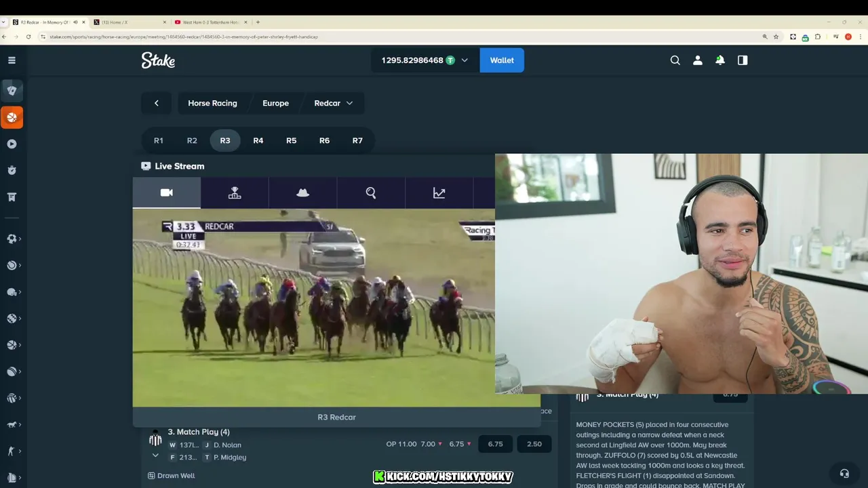
Task: Open the Tennis sport icon in sidebar
Action: coord(12,265)
